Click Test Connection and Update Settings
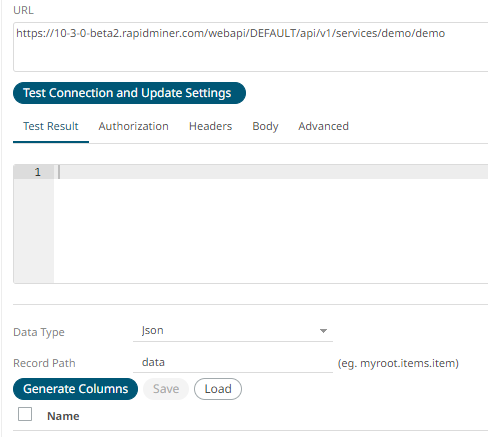The image size is (488, 437). click(129, 93)
